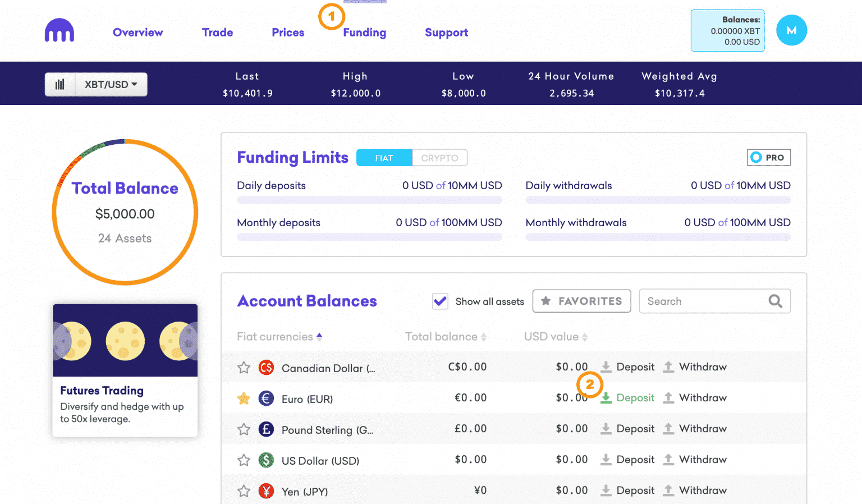The width and height of the screenshot is (862, 504).
Task: Click deposit arrow icon in US Dollar row
Action: [x=606, y=460]
